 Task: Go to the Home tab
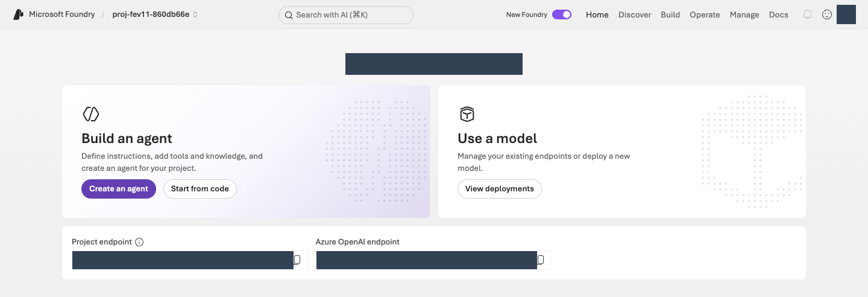pos(597,14)
